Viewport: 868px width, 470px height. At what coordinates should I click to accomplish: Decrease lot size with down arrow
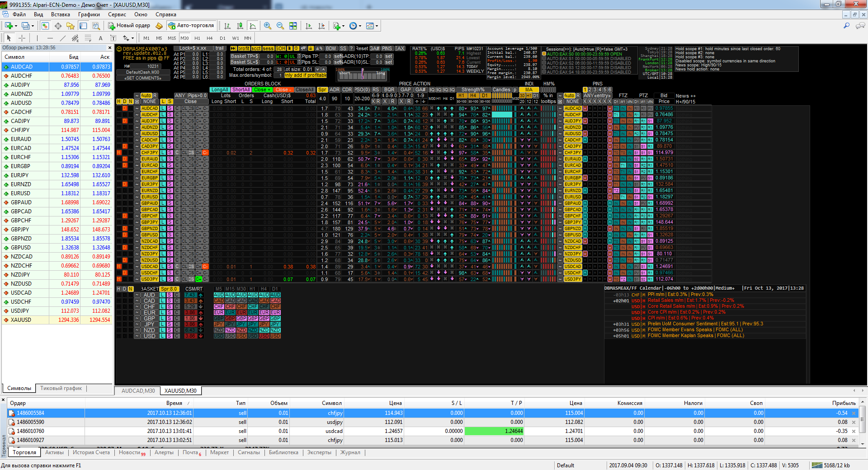tap(318, 70)
